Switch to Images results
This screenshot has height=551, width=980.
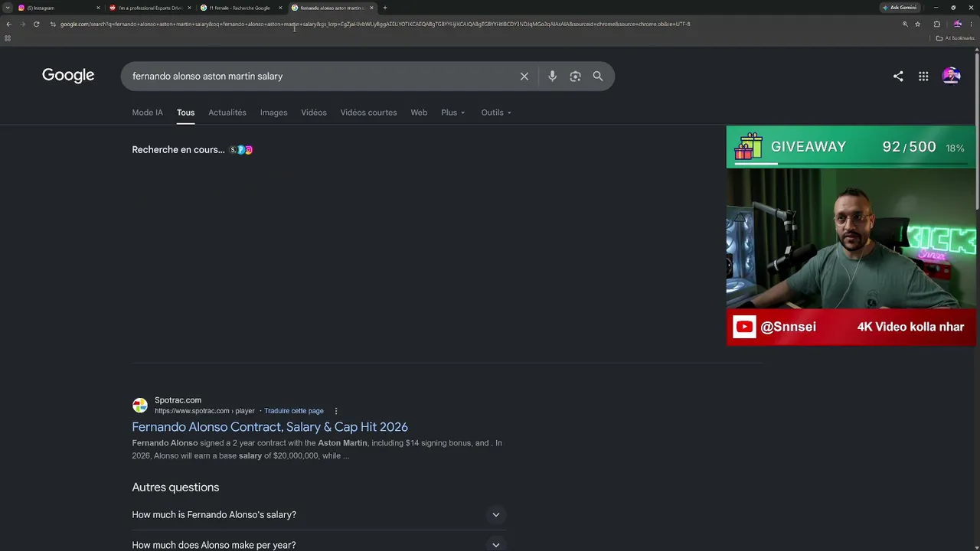(273, 112)
